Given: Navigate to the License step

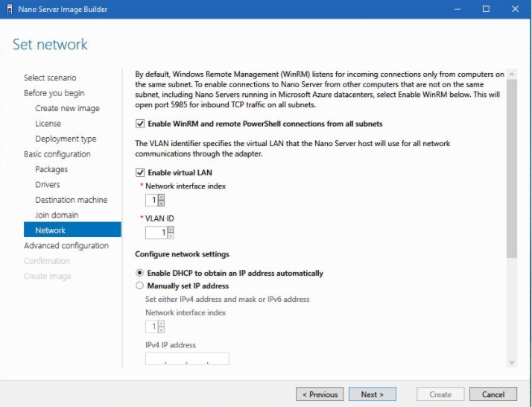Looking at the screenshot, I should point(48,124).
